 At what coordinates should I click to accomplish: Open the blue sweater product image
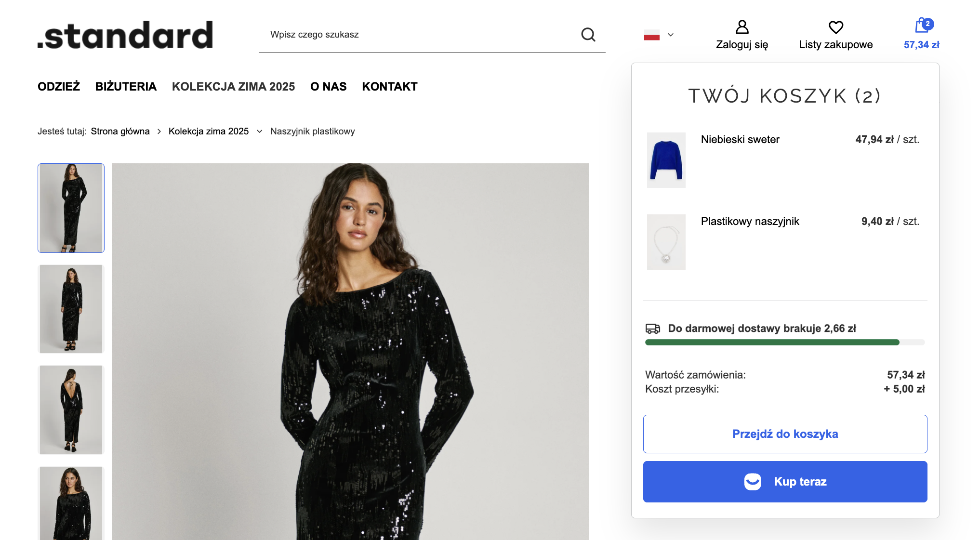[x=666, y=160]
